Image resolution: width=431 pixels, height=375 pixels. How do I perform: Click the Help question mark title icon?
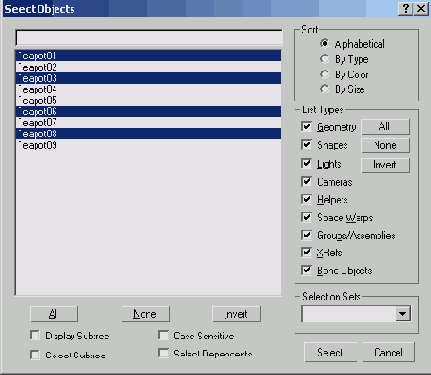click(x=405, y=8)
